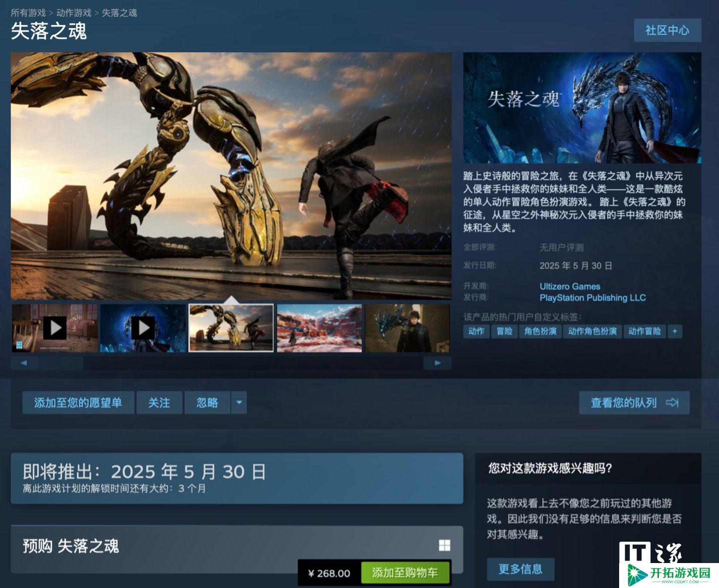Open the thumbnail showing character with crystal dragon
719x588 pixels.
coord(407,328)
